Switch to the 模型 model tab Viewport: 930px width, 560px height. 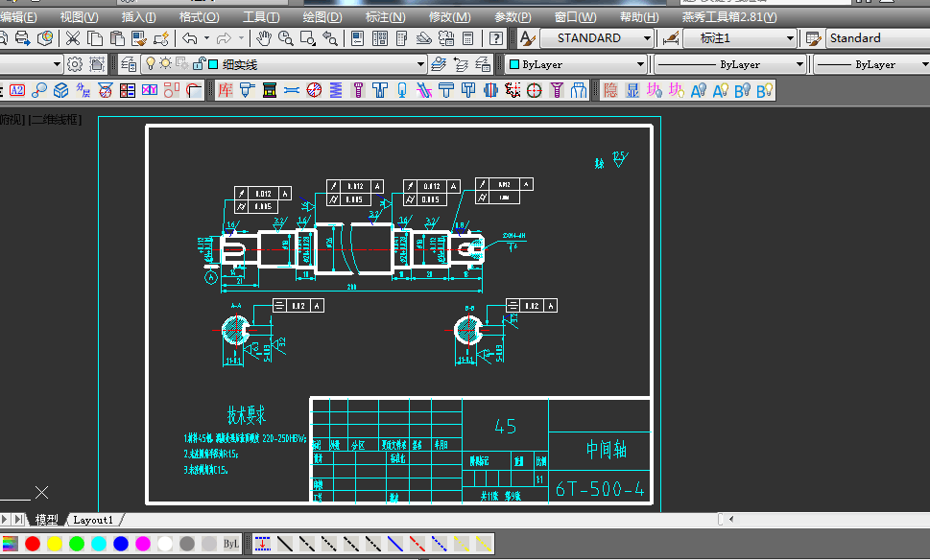tap(46, 520)
